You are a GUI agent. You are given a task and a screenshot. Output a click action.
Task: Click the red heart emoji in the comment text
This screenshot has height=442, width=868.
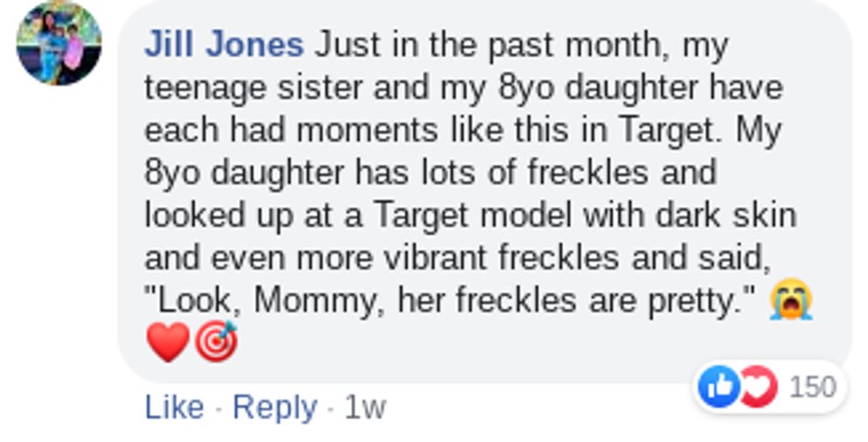coord(167,343)
